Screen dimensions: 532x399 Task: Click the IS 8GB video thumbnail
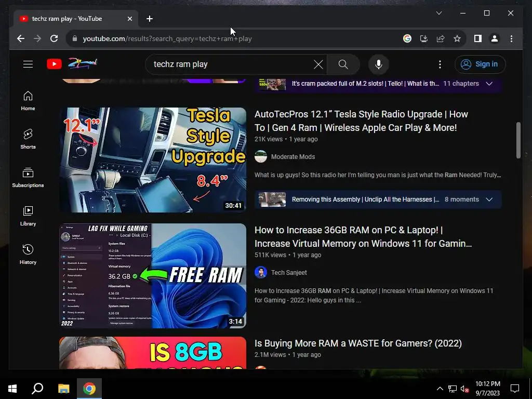(153, 353)
